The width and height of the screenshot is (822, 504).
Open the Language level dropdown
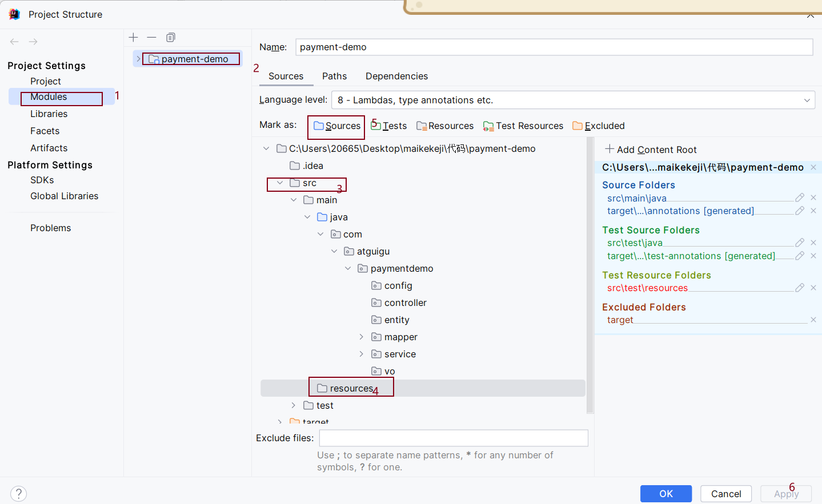click(x=808, y=100)
